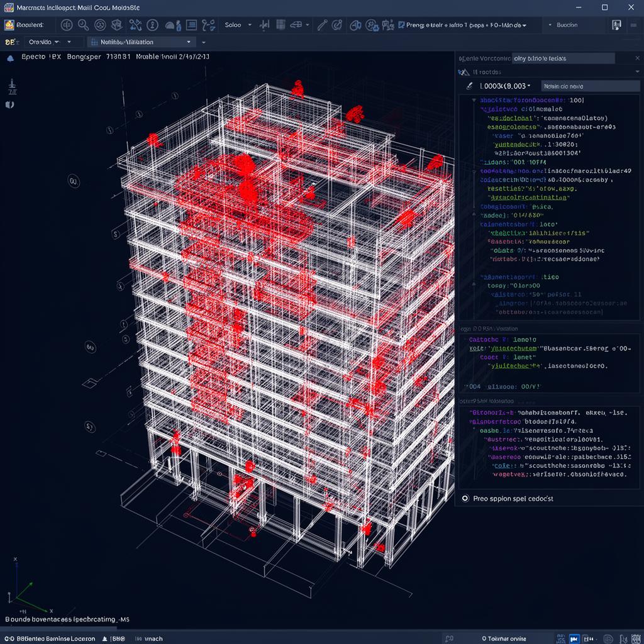644x644 pixels.
Task: Click 'Bongrsper 713f131' viewport header text
Action: pos(98,57)
